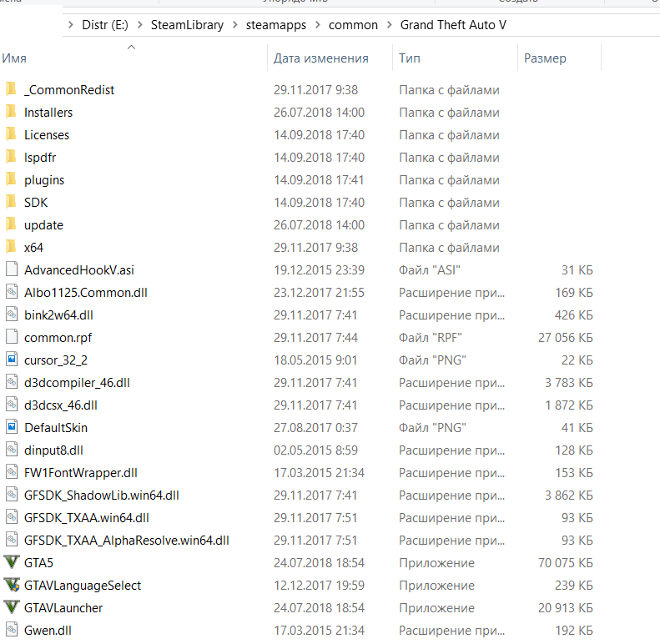Select the file name common.rpf

click(x=58, y=338)
